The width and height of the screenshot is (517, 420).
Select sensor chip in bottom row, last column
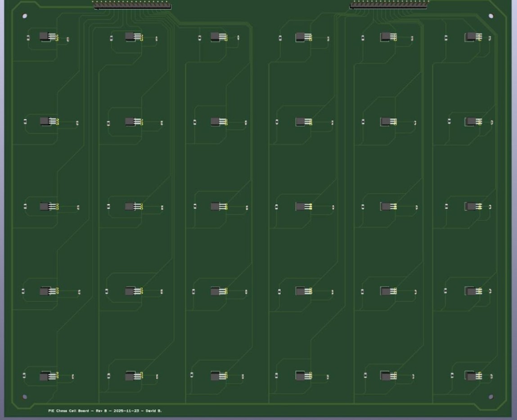[x=471, y=375]
